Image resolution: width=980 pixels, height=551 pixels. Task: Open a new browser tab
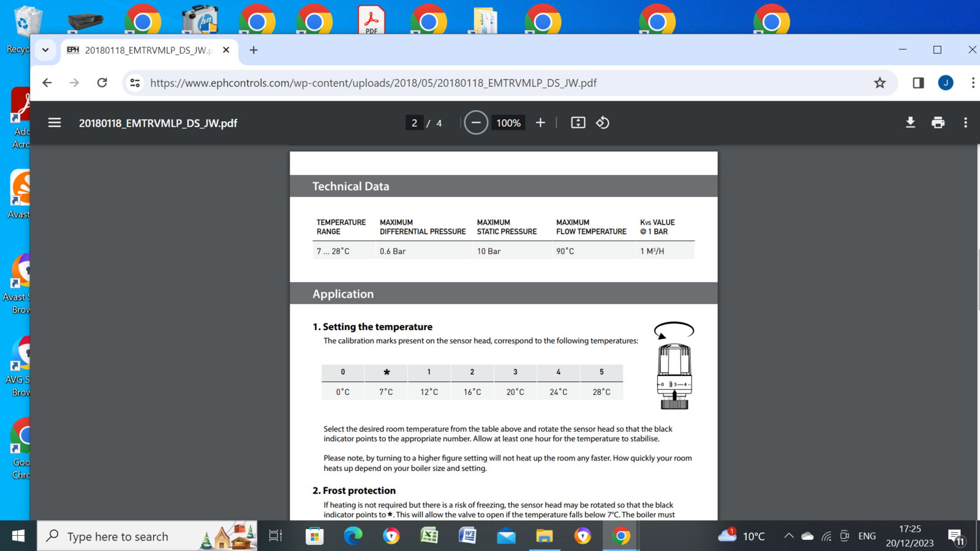click(x=254, y=50)
